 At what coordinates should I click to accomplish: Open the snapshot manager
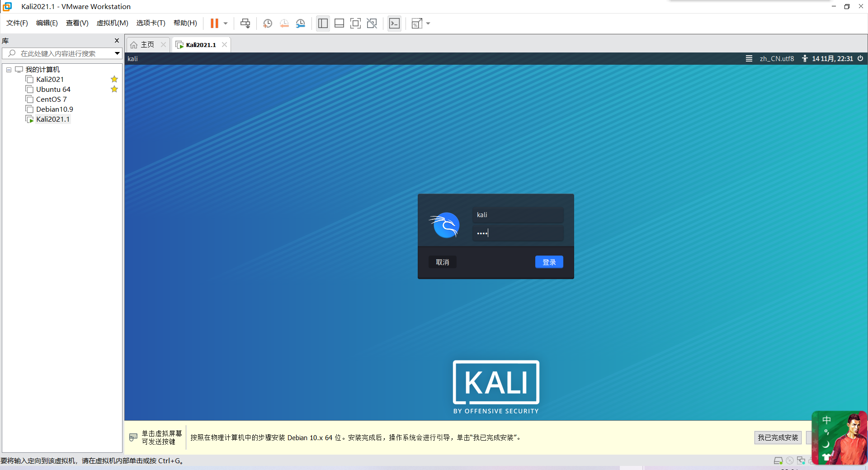(300, 23)
